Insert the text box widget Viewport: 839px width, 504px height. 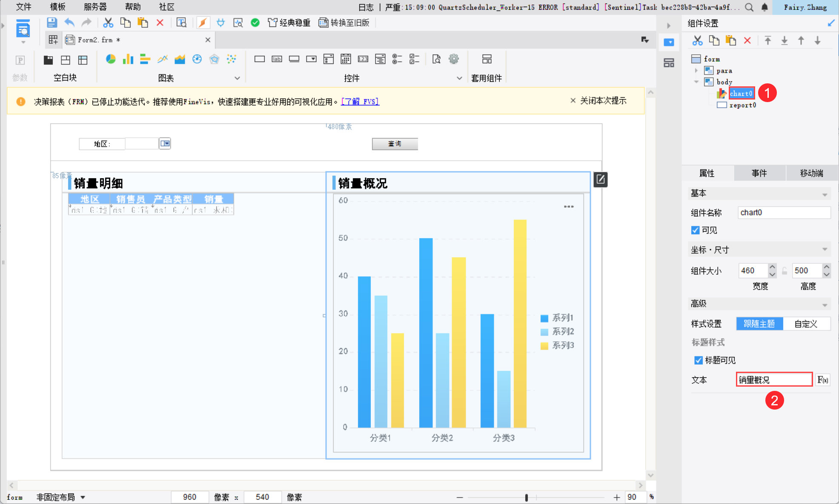pos(260,59)
